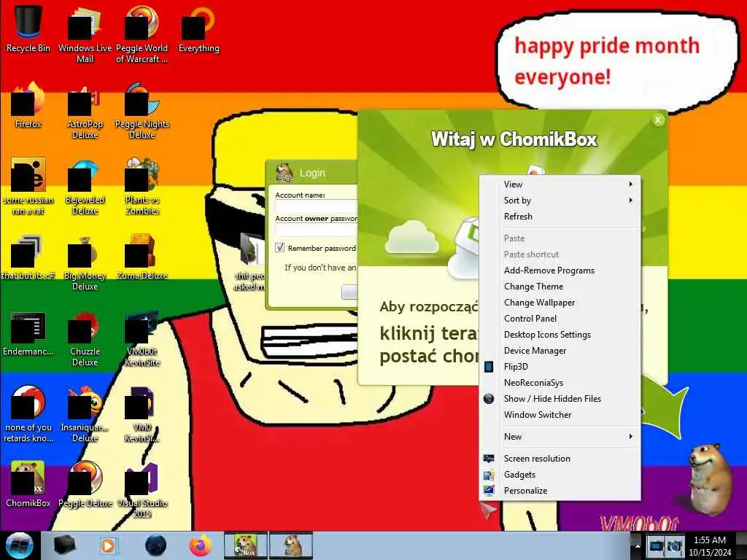Viewport: 747px width, 560px height.
Task: Open Gadgets from the context menu
Action: [x=560, y=475]
